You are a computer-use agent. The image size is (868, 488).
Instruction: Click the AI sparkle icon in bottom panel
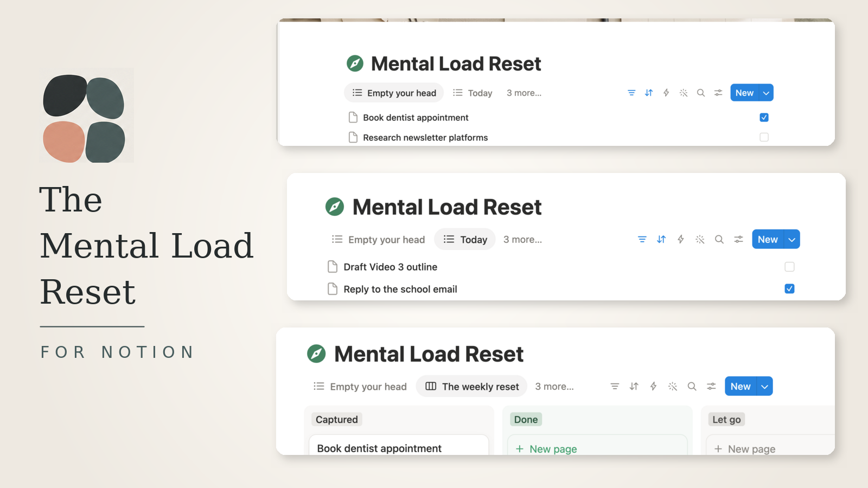[x=673, y=386]
